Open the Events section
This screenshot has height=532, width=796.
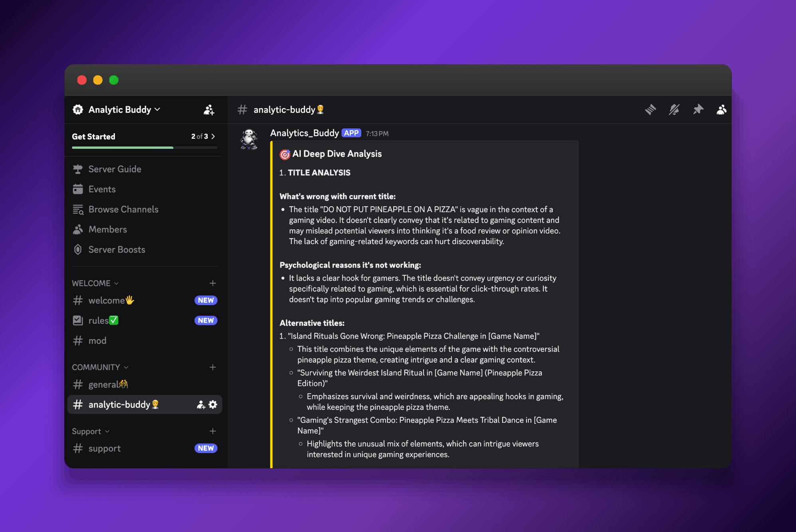coord(102,189)
